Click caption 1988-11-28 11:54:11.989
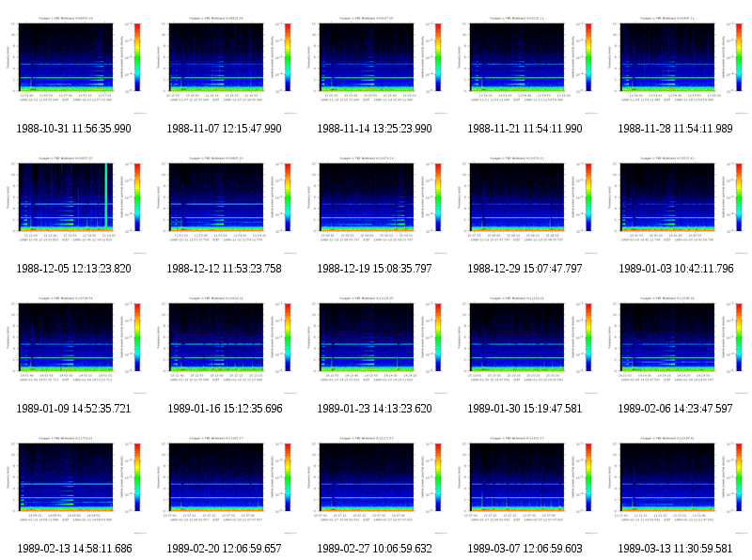This screenshot has height=560, width=752. pyautogui.click(x=675, y=129)
